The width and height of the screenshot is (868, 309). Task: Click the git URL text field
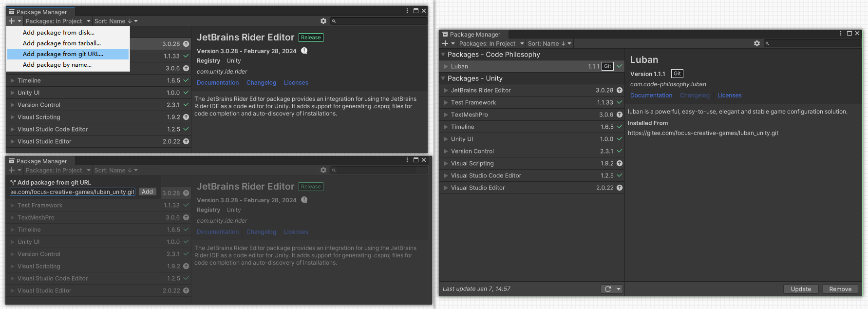[73, 192]
